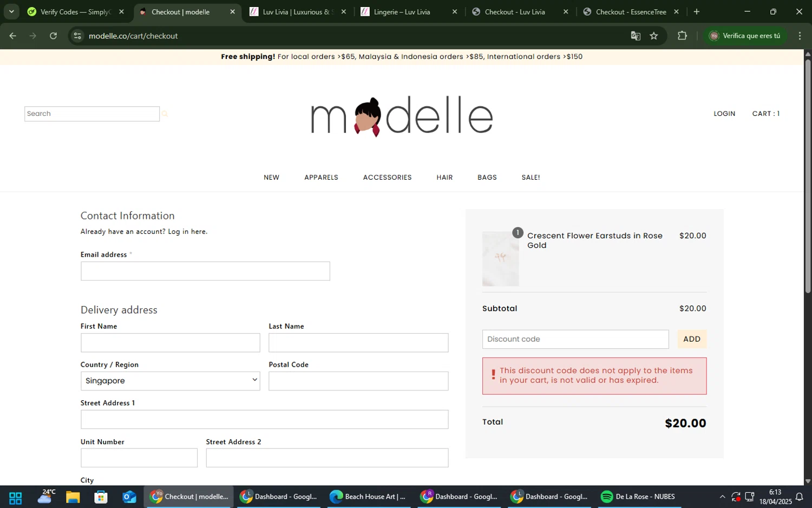Open the taskbar clock and date
Image resolution: width=812 pixels, height=508 pixels.
(775, 497)
